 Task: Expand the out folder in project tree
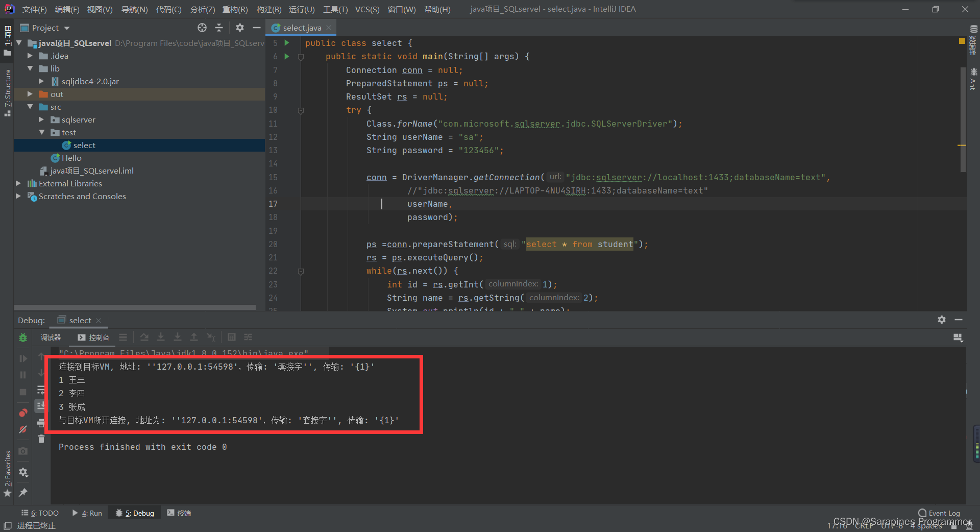coord(30,94)
